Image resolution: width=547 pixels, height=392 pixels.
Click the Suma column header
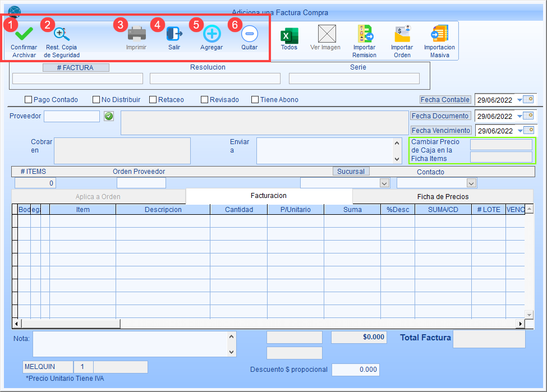point(352,210)
